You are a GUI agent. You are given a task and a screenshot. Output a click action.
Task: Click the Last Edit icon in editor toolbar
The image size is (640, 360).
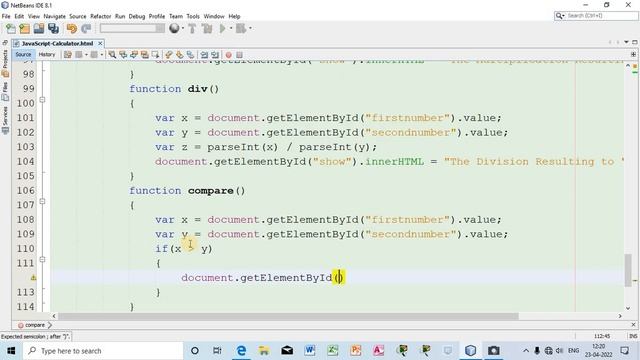coord(68,55)
